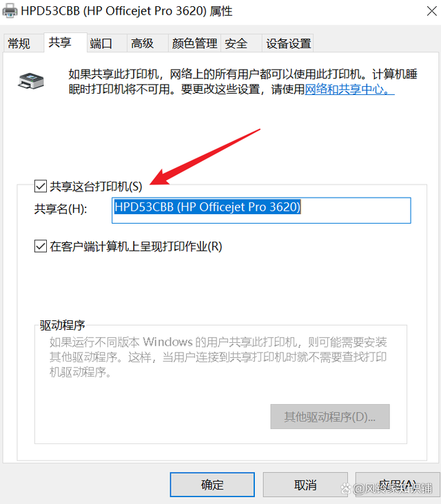Open the 颜色管理 tab
This screenshot has width=441, height=504.
point(194,43)
